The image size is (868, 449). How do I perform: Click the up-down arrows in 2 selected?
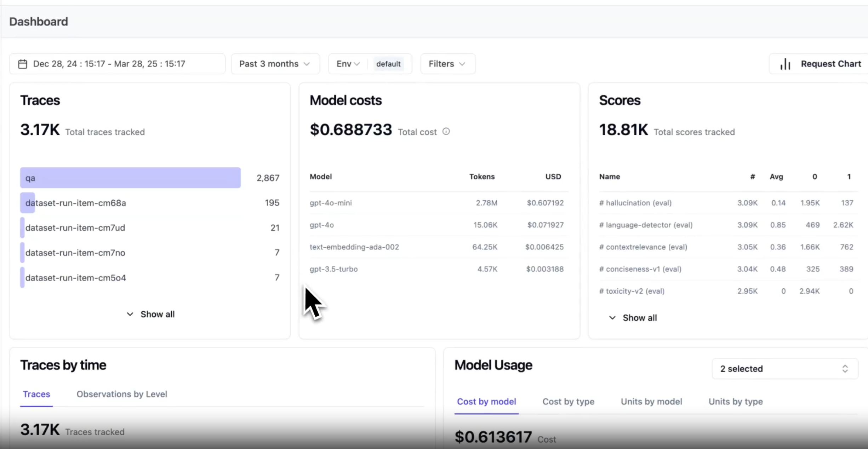tap(845, 369)
